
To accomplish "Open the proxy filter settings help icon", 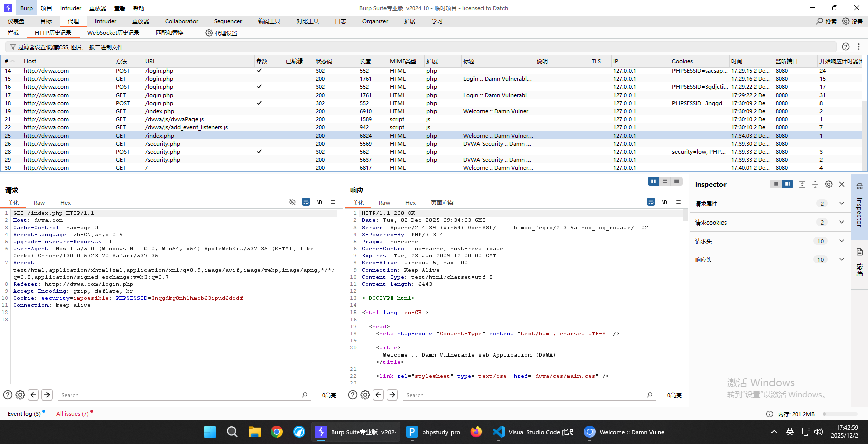I will click(846, 47).
